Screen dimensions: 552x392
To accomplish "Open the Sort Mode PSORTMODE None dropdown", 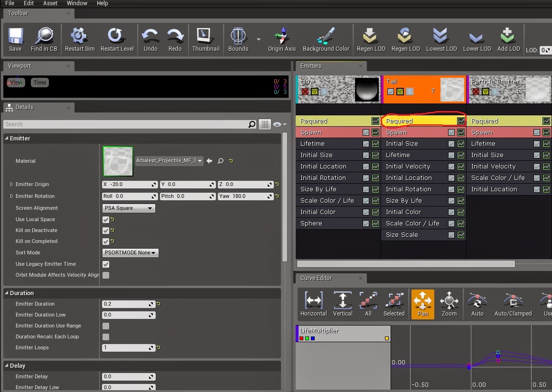I will click(x=130, y=252).
